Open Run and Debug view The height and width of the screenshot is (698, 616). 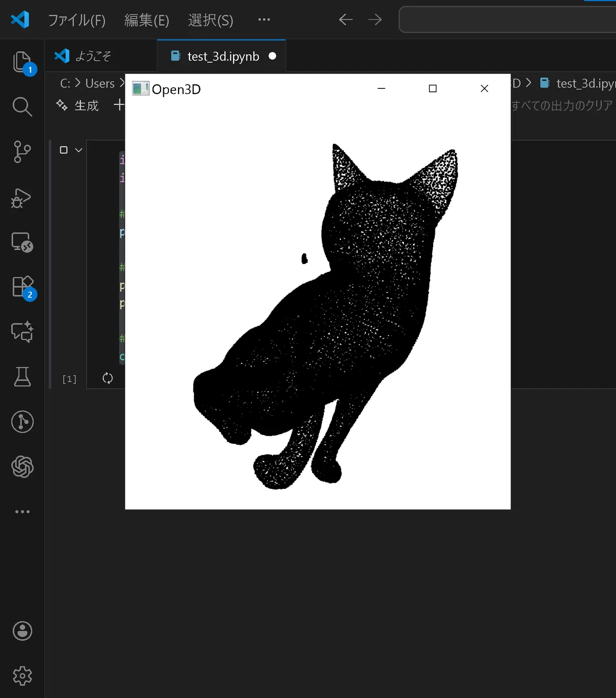tap(22, 198)
